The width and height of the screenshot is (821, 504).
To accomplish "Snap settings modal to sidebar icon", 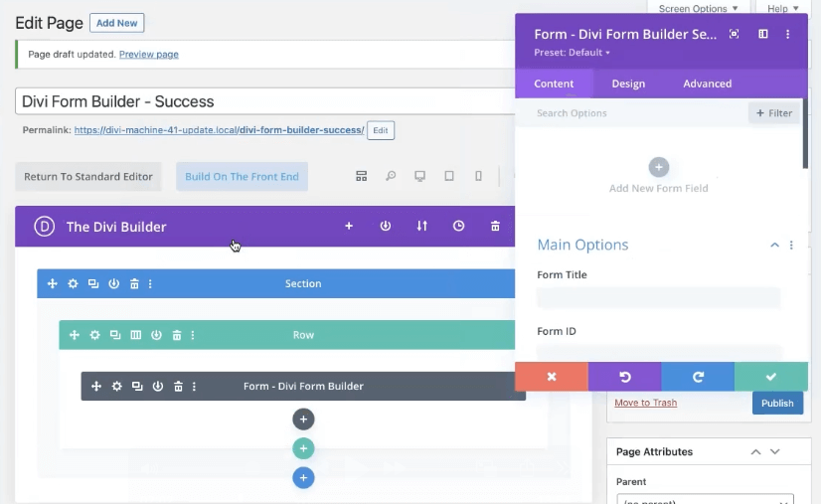I will pyautogui.click(x=763, y=34).
